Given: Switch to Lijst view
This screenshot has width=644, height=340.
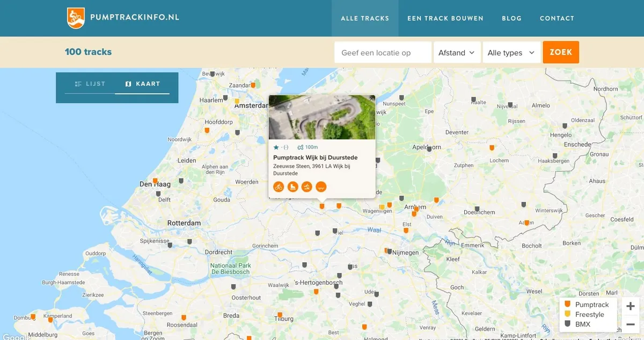Looking at the screenshot, I should (90, 84).
